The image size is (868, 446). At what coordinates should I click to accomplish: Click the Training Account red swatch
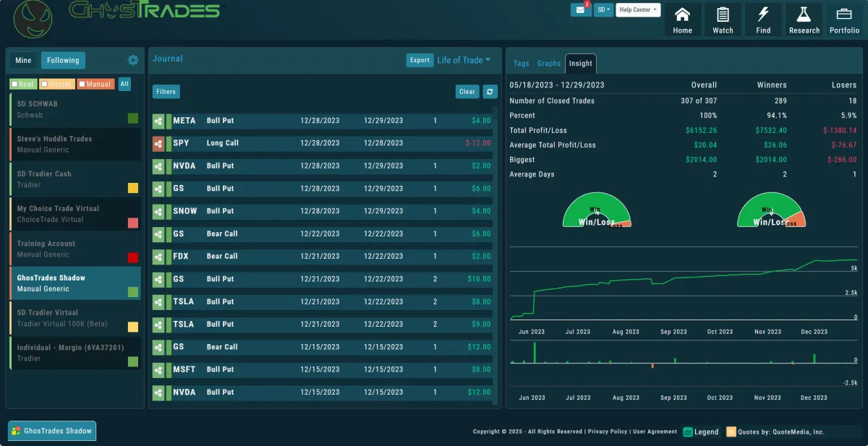click(x=133, y=257)
